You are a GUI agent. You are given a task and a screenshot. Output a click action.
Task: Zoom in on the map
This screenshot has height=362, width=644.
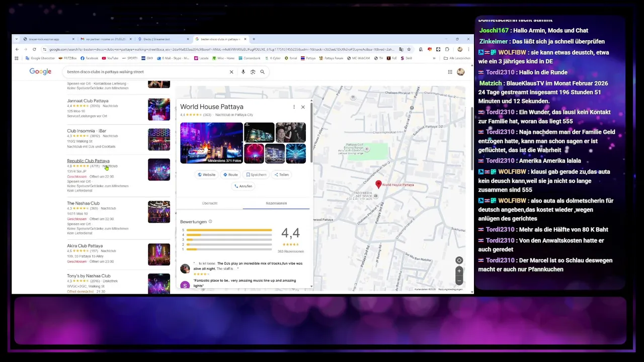[459, 270]
